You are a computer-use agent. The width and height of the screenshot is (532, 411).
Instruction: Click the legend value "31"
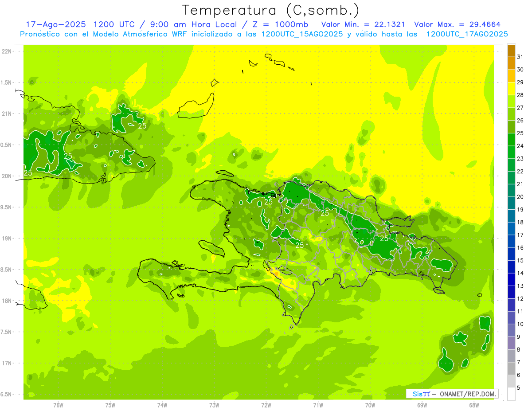[520, 57]
